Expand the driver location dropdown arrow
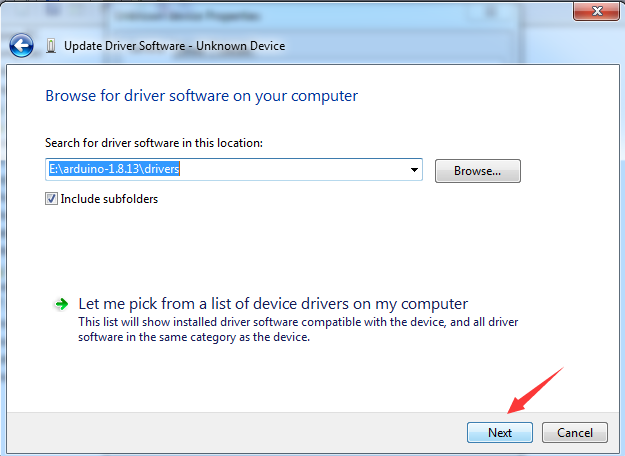This screenshot has width=625, height=456. pos(414,170)
